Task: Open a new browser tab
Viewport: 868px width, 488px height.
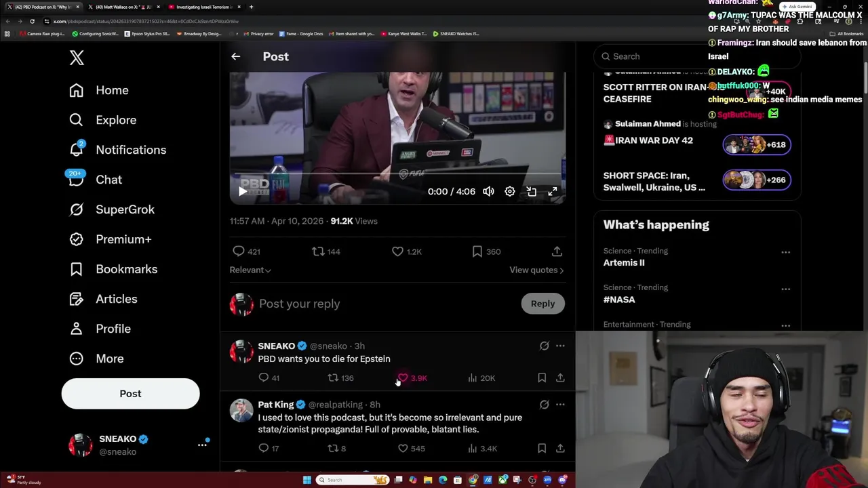Action: click(251, 7)
